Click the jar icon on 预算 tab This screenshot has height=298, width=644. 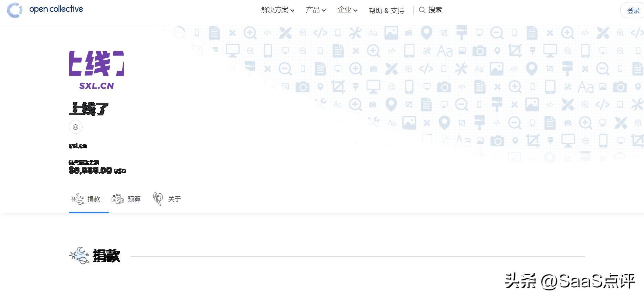[x=118, y=199]
